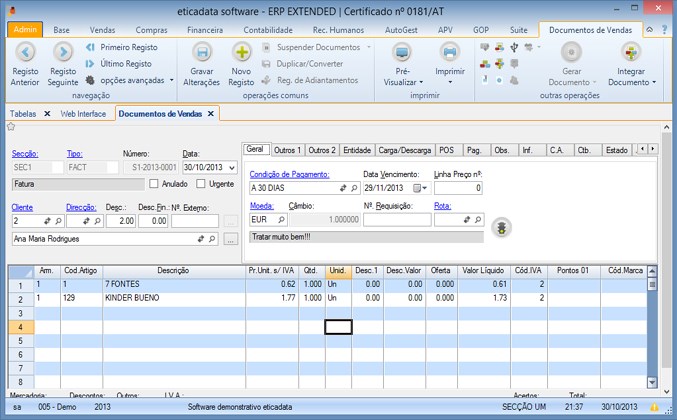This screenshot has height=420, width=677.
Task: Expand the Data date dropdown
Action: (232, 168)
